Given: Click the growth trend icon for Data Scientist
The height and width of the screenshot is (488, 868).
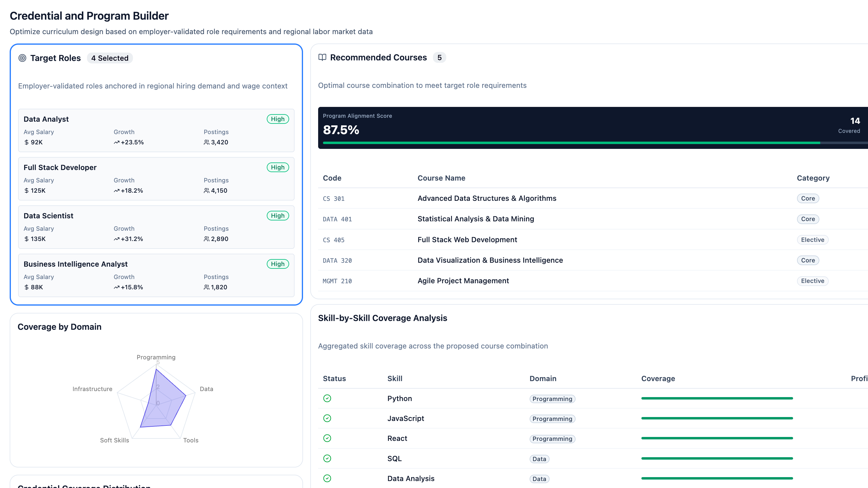Looking at the screenshot, I should click(x=117, y=239).
